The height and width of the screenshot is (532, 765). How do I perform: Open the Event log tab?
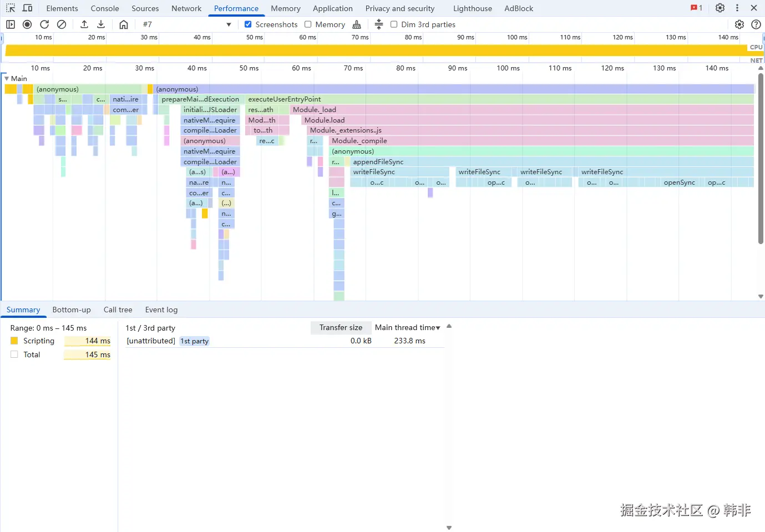[161, 310]
